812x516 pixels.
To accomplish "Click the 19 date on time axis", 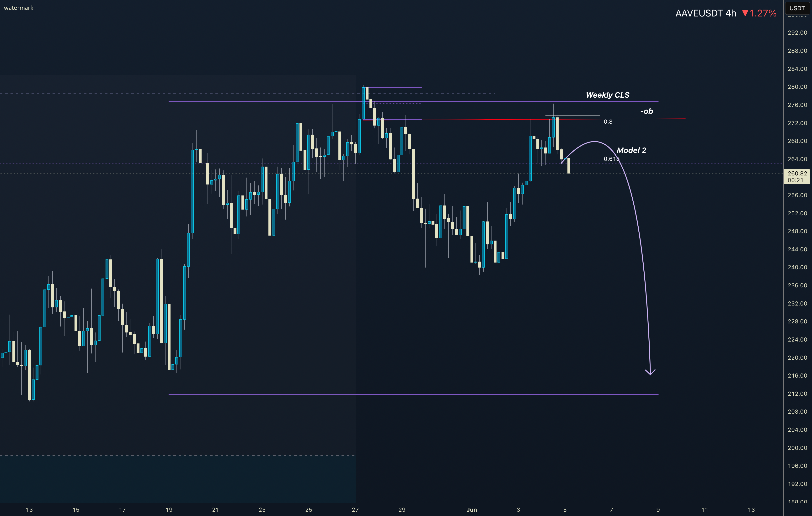I will (169, 510).
